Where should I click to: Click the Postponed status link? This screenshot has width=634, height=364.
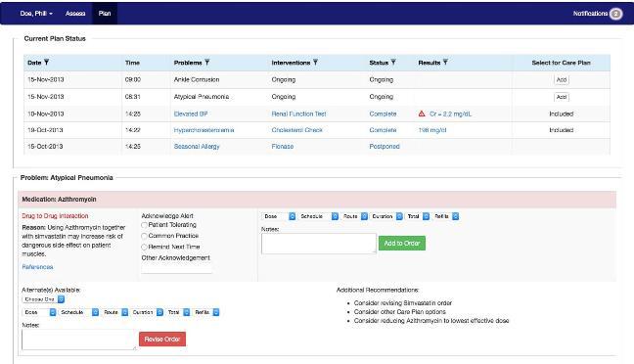[385, 147]
